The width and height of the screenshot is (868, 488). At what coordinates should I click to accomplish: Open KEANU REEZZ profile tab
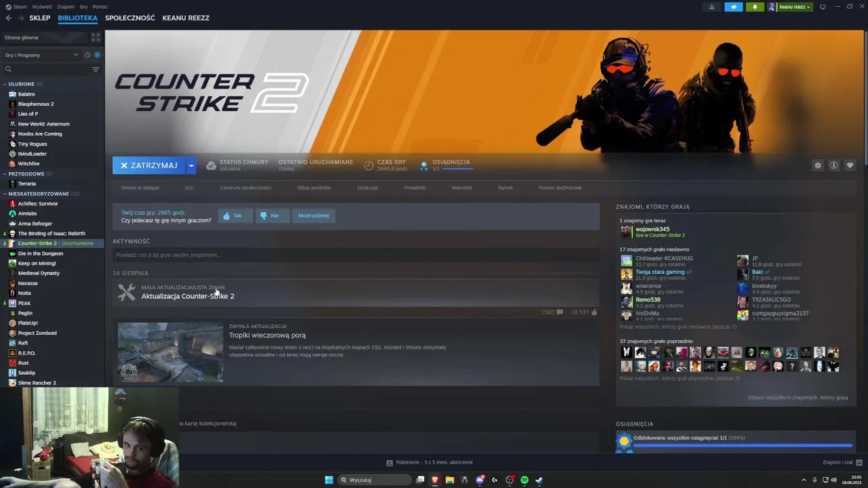tap(186, 18)
